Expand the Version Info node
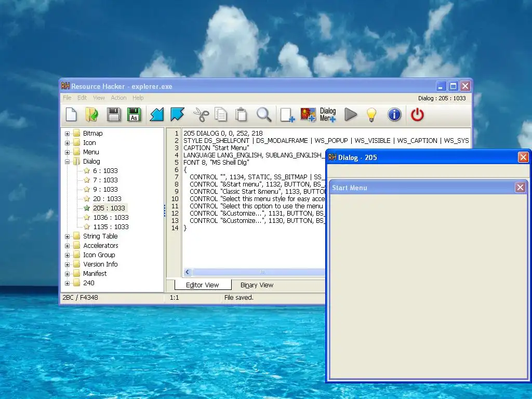 [67, 264]
